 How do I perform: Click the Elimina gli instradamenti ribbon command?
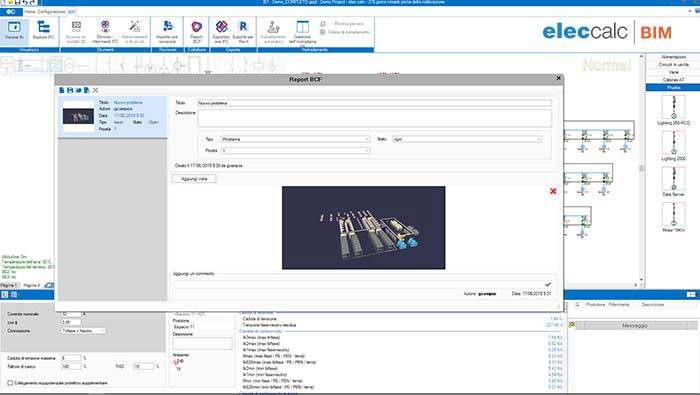pyautogui.click(x=345, y=32)
